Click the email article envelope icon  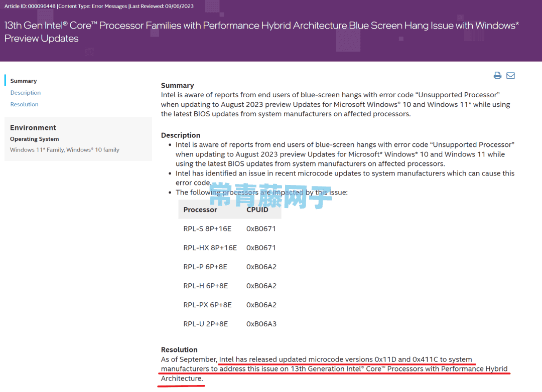(510, 75)
